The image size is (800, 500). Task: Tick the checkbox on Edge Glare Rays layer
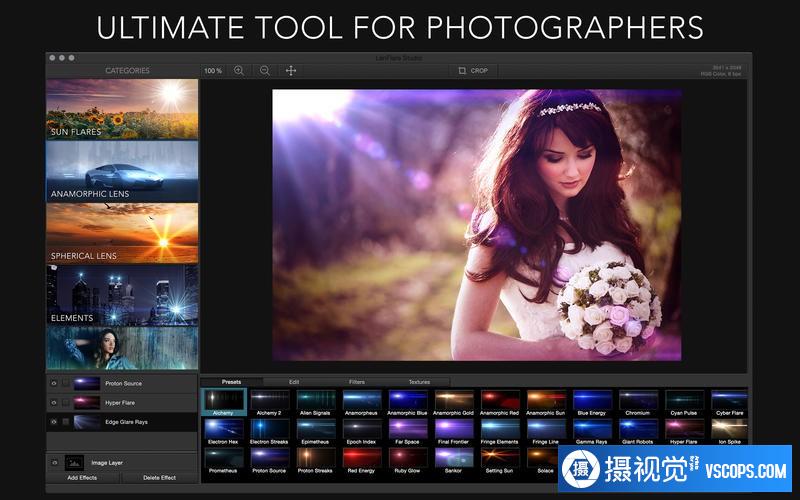[66, 422]
